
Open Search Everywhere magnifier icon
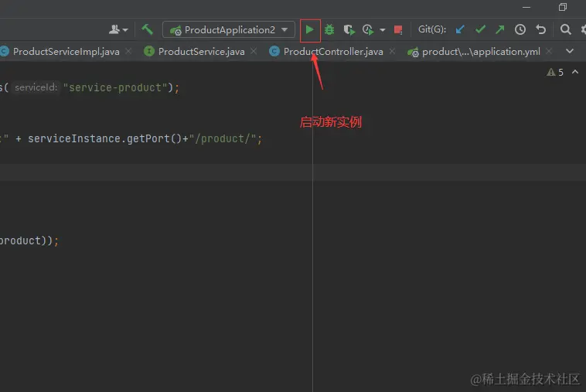[565, 29]
